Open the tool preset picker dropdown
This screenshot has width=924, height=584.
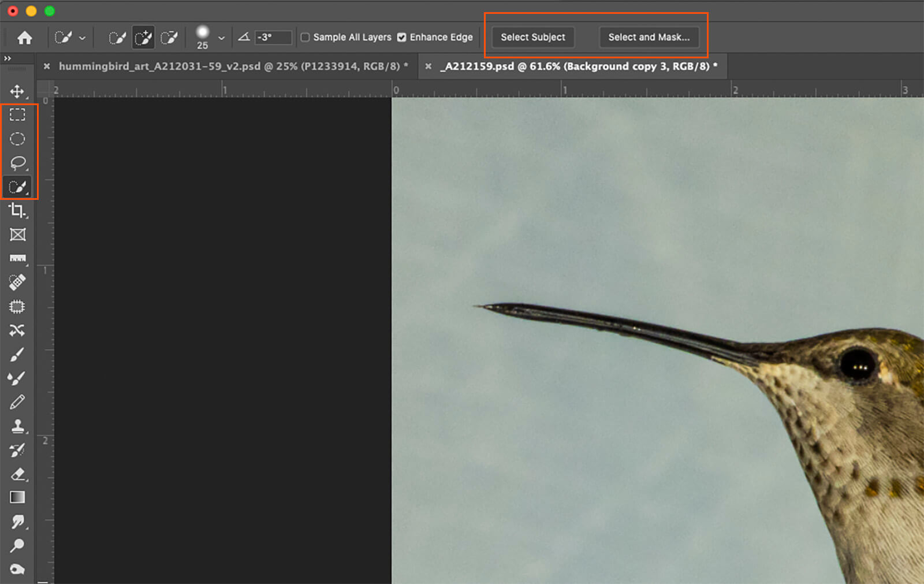(82, 38)
